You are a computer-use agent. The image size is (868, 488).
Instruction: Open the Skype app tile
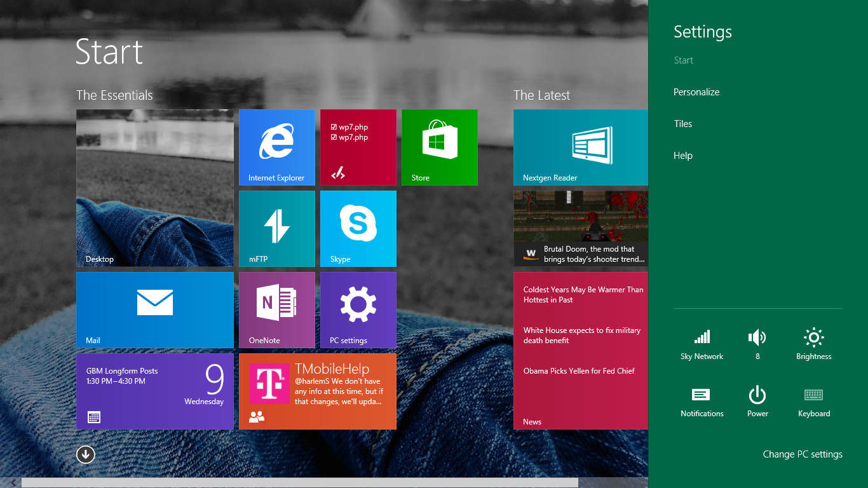358,228
